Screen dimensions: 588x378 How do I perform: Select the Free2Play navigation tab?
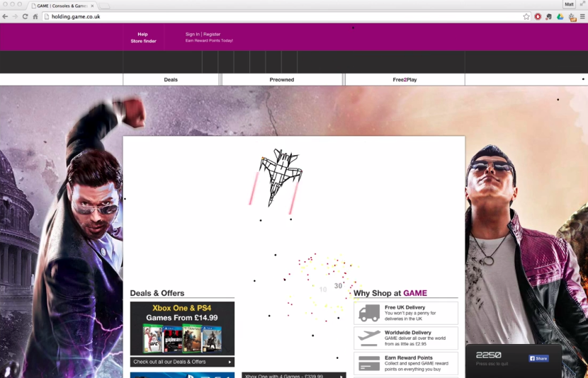click(405, 80)
